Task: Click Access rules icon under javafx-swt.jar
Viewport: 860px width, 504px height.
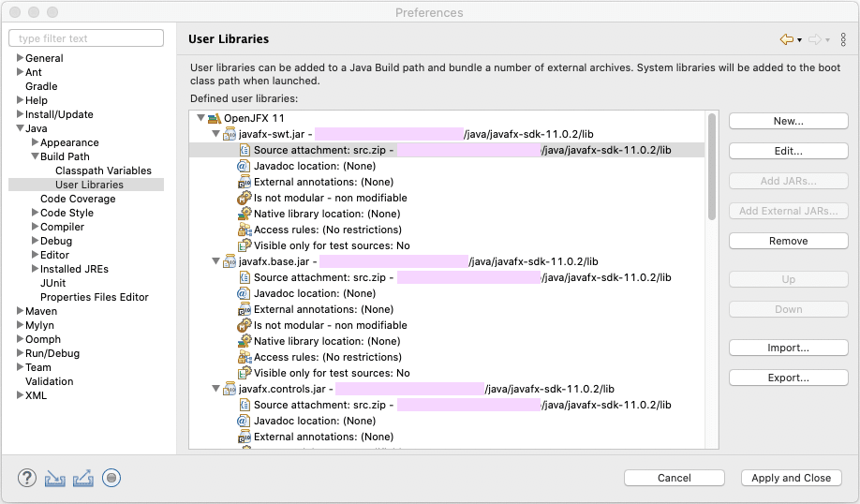Action: click(245, 230)
